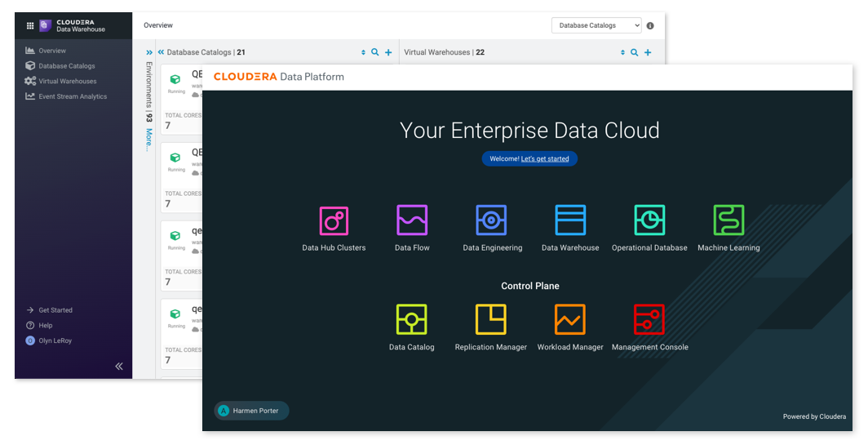868x445 pixels.
Task: Open Help in the sidebar
Action: (39, 325)
